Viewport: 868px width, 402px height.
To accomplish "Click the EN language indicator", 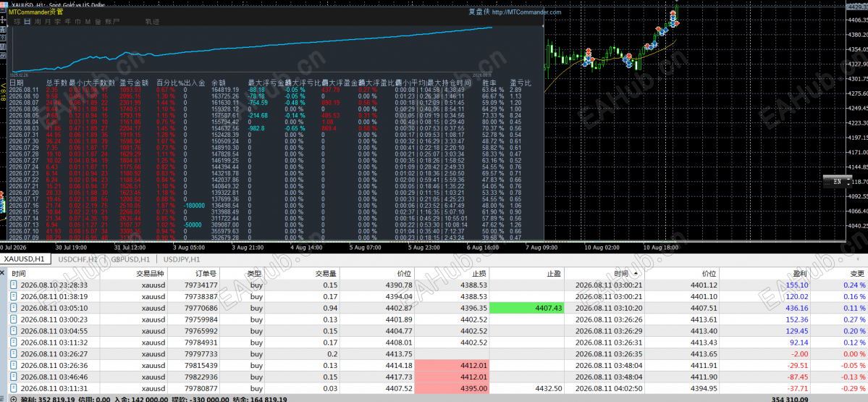I will click(x=837, y=181).
